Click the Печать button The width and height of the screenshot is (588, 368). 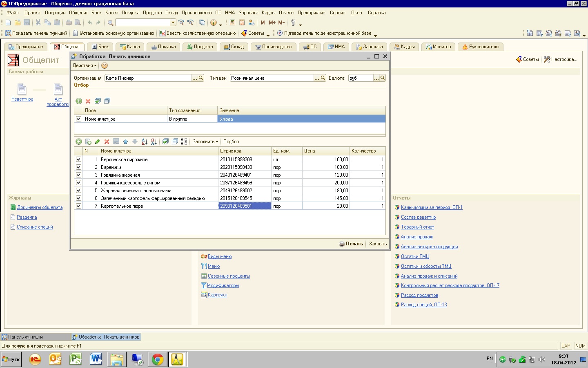(351, 244)
